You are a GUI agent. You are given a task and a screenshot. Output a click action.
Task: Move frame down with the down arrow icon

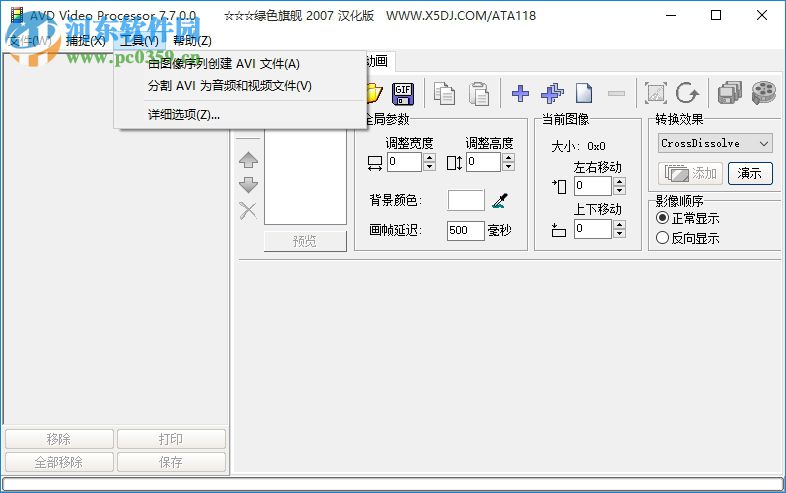(248, 185)
